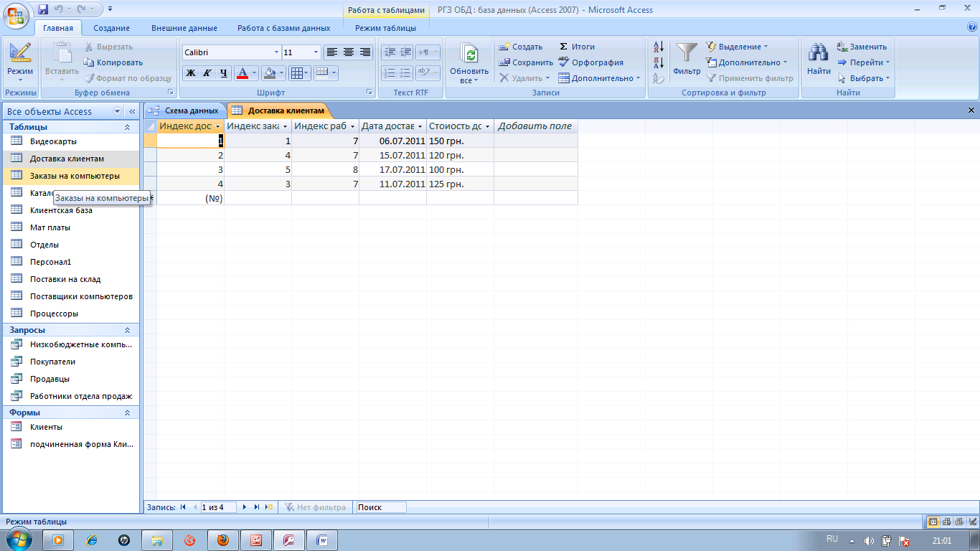This screenshot has width=980, height=551.
Task: Open Индекс дос column header dropdown
Action: point(218,126)
